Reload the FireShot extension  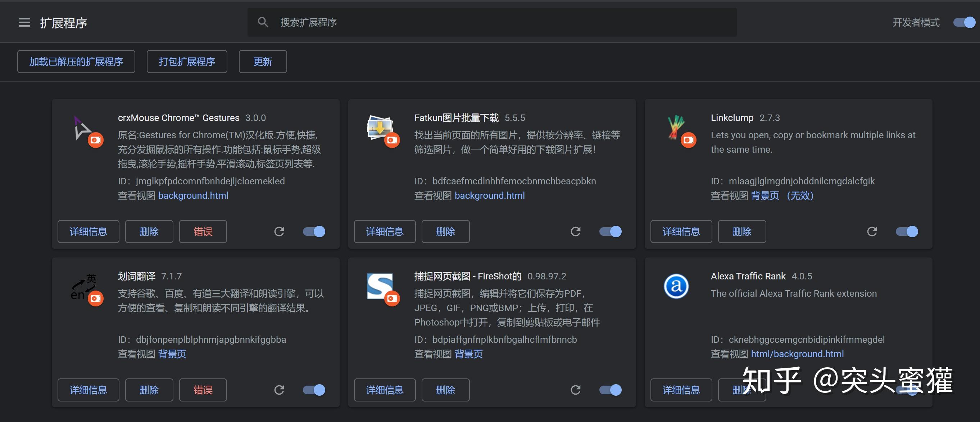pos(576,390)
